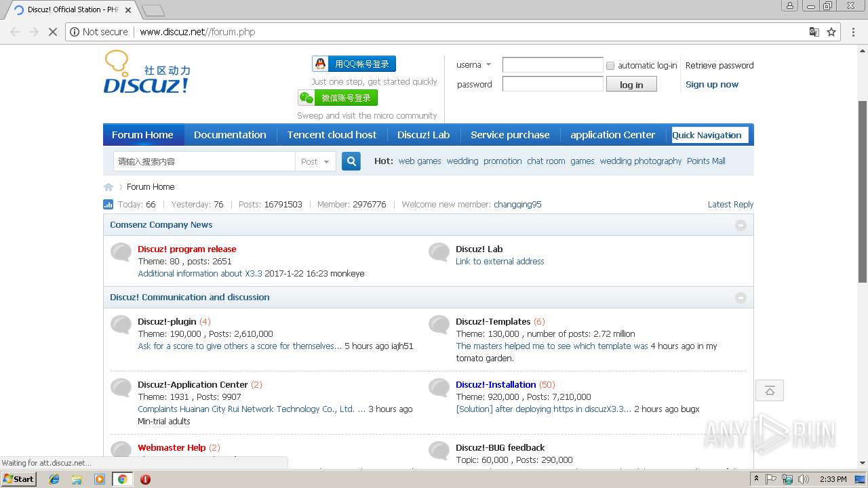Bookmark this page with star icon
868x488 pixels.
831,32
